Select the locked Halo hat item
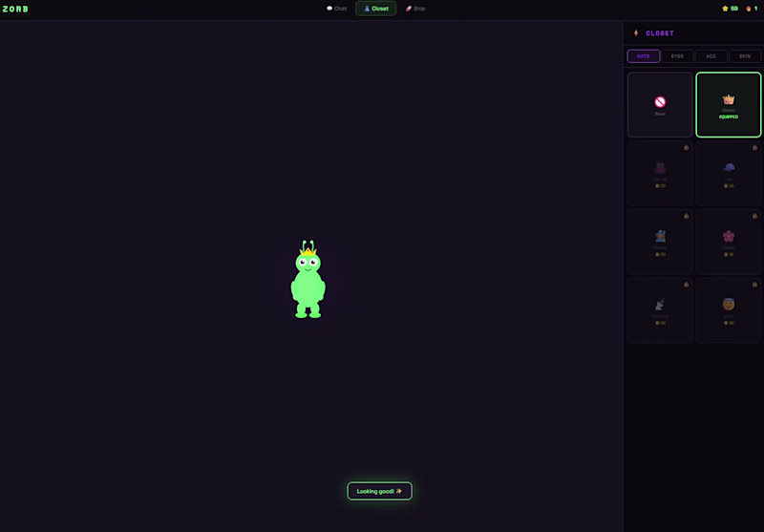Screen dimensions: 764x532 click(x=729, y=310)
